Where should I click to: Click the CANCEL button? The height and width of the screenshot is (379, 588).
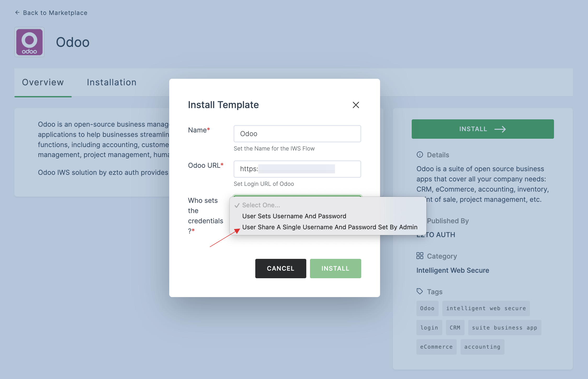point(280,268)
